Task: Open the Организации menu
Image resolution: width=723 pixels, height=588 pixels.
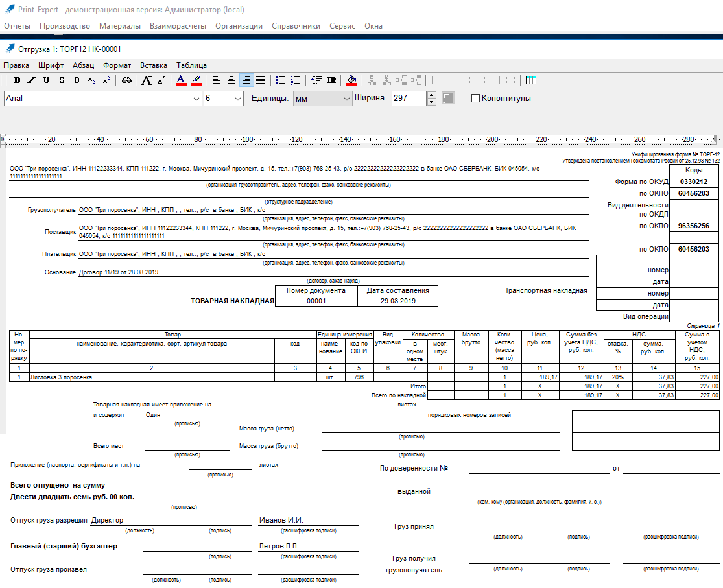Action: 239,26
